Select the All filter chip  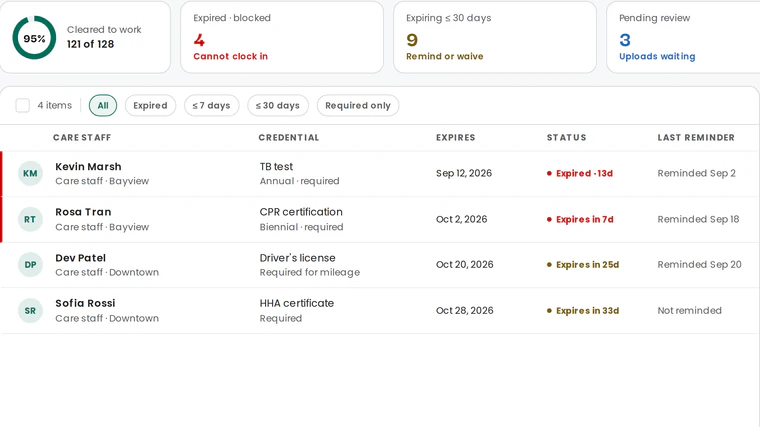[103, 105]
